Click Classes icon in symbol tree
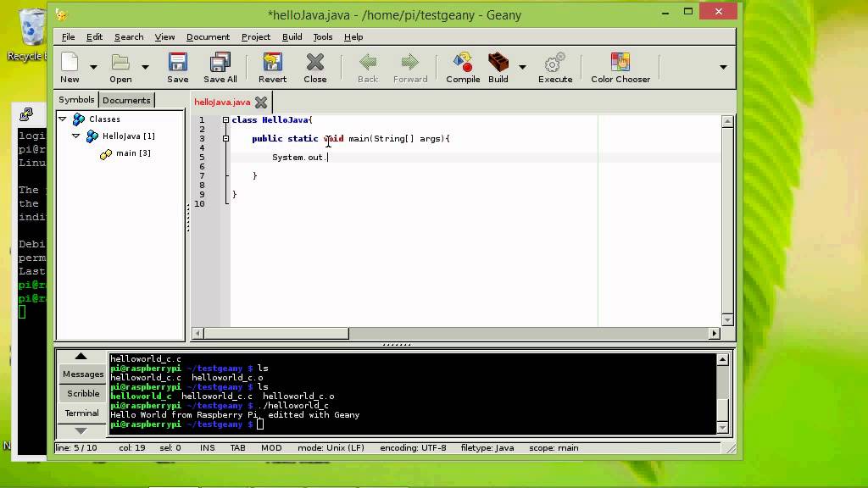 pos(79,119)
